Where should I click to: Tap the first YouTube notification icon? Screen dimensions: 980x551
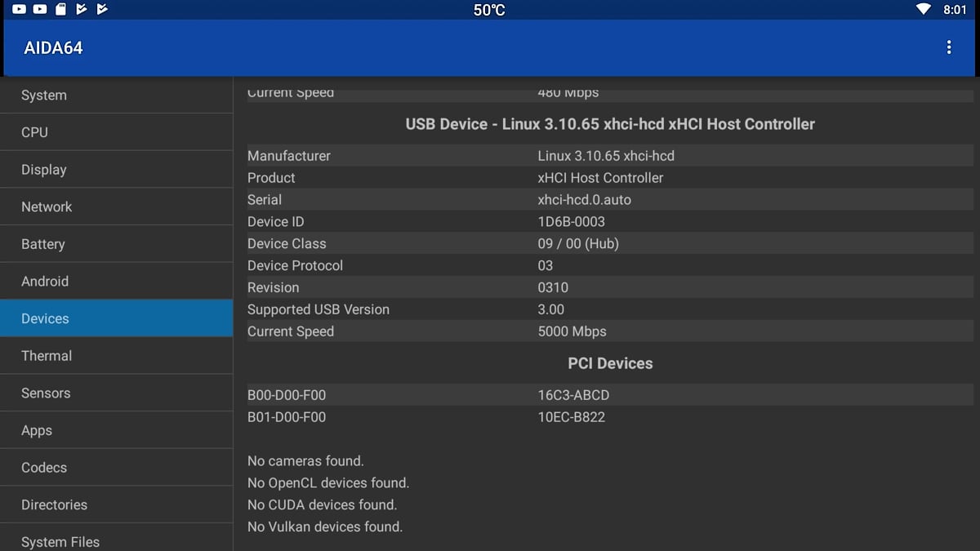tap(19, 10)
